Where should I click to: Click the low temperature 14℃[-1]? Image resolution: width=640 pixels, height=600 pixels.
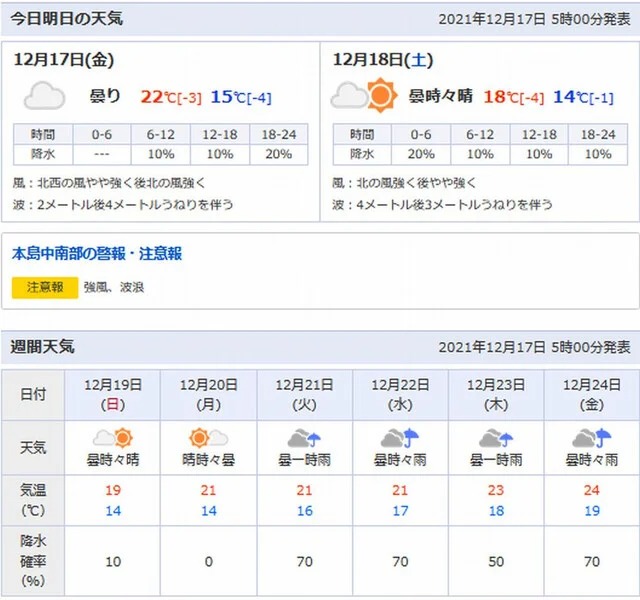[x=583, y=97]
